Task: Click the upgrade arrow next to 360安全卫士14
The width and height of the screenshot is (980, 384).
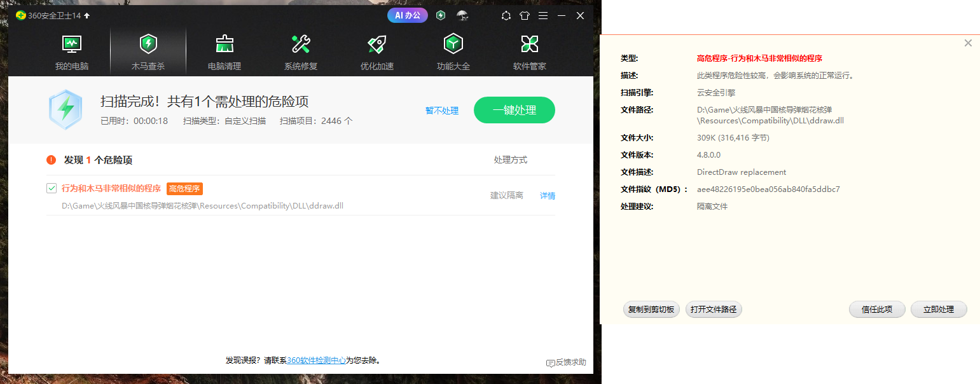Action: (x=87, y=16)
